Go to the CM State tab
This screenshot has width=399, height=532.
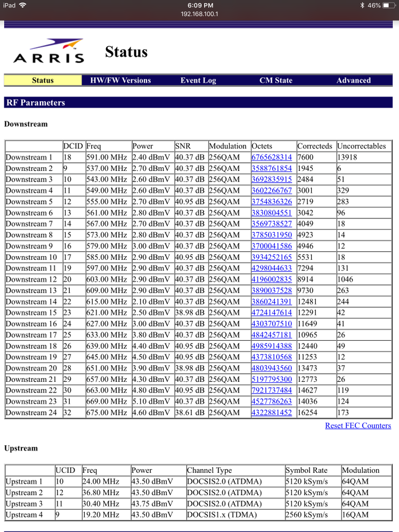pos(276,80)
